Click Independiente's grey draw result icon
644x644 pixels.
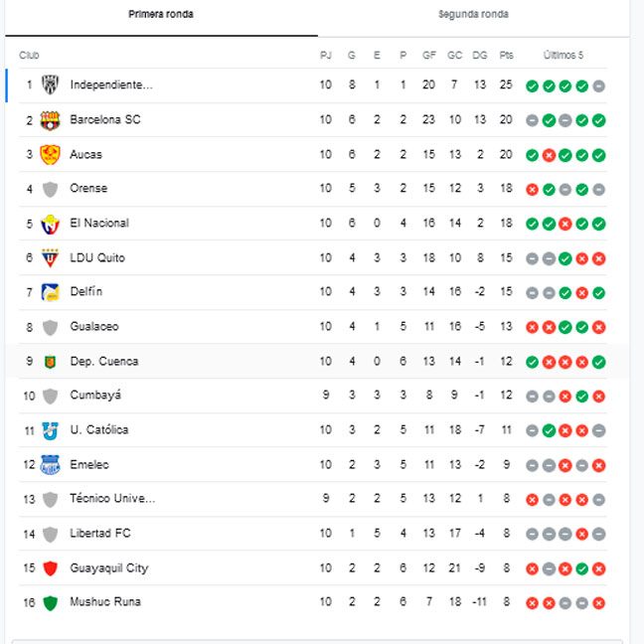(599, 86)
